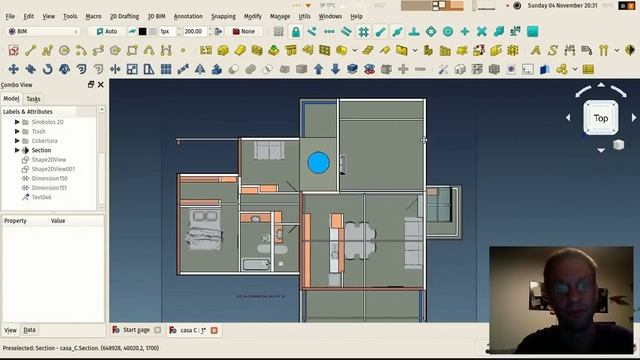
Task: Open dropdown arrow beside the Pipe tool
Action: point(354,51)
